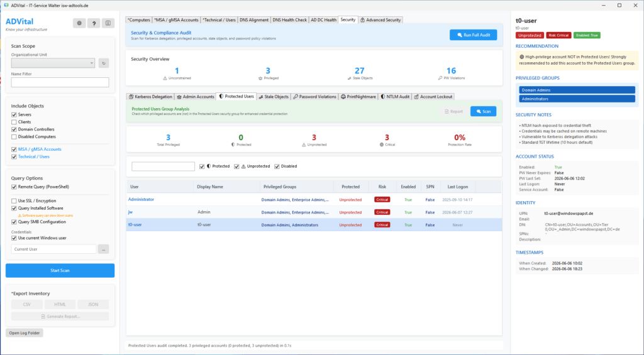The height and width of the screenshot is (355, 644).
Task: Toggle the Unprotected filter checkbox
Action: [x=236, y=167]
